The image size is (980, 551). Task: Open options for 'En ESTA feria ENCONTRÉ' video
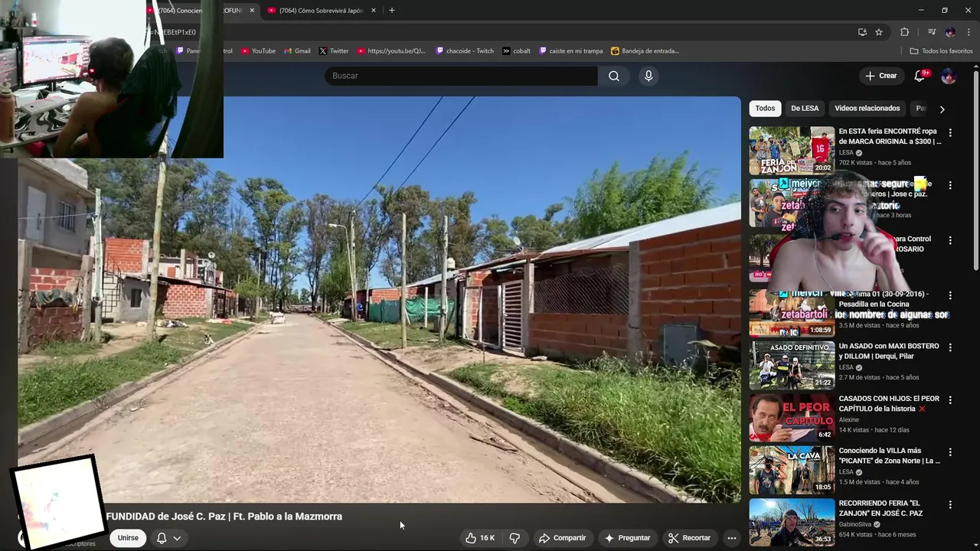pos(950,133)
